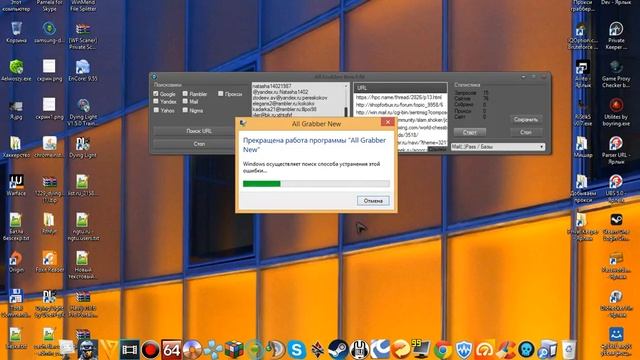
Task: Open the Rubik's cube icon in dock
Action: [x=234, y=350]
